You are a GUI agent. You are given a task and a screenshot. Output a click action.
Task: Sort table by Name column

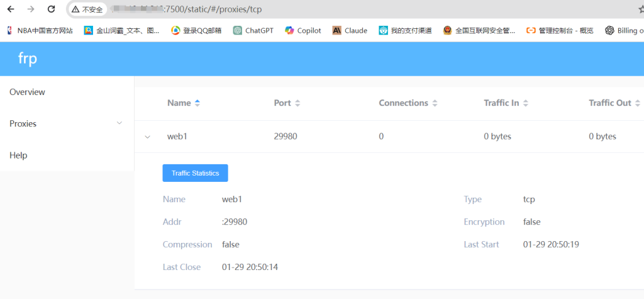point(184,103)
